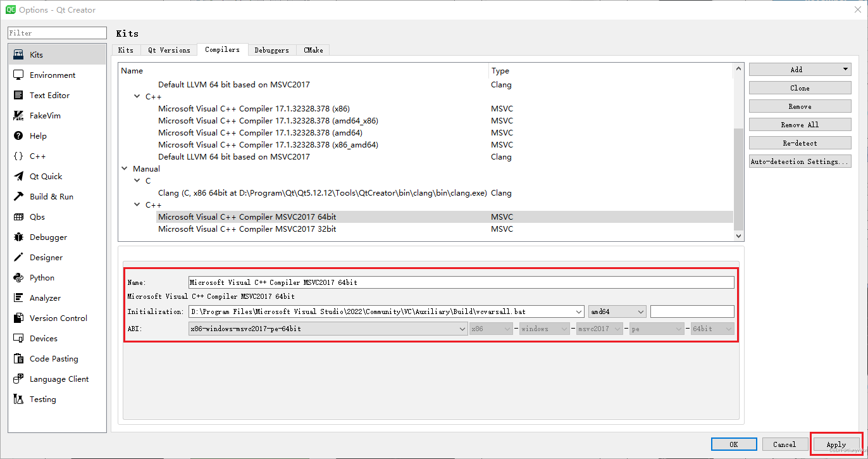Click OK to confirm options
This screenshot has height=459, width=868.
coord(734,444)
